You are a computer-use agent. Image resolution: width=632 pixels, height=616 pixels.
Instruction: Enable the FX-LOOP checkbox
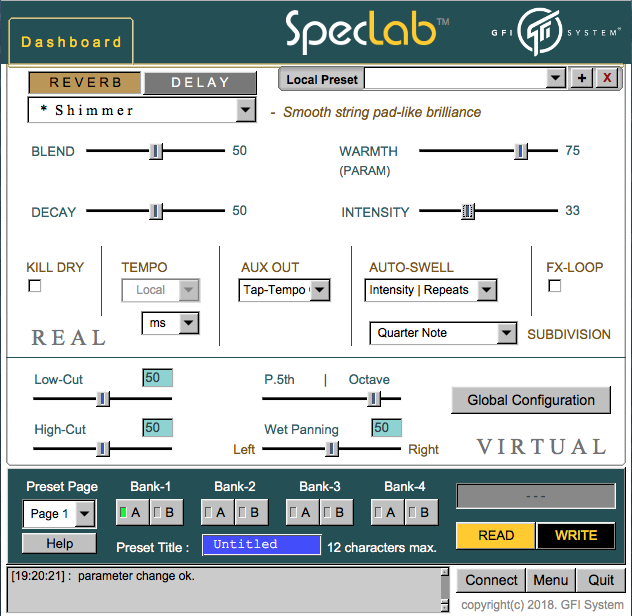pyautogui.click(x=555, y=286)
